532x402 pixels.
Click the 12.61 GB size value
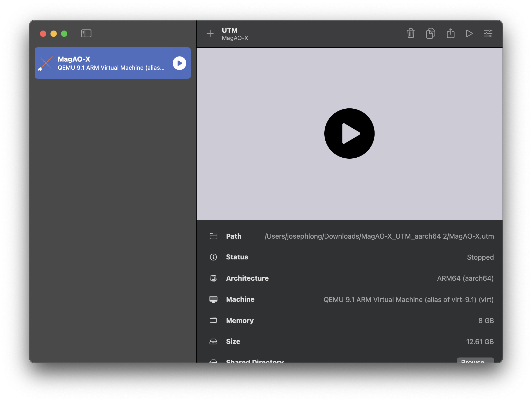pos(480,342)
